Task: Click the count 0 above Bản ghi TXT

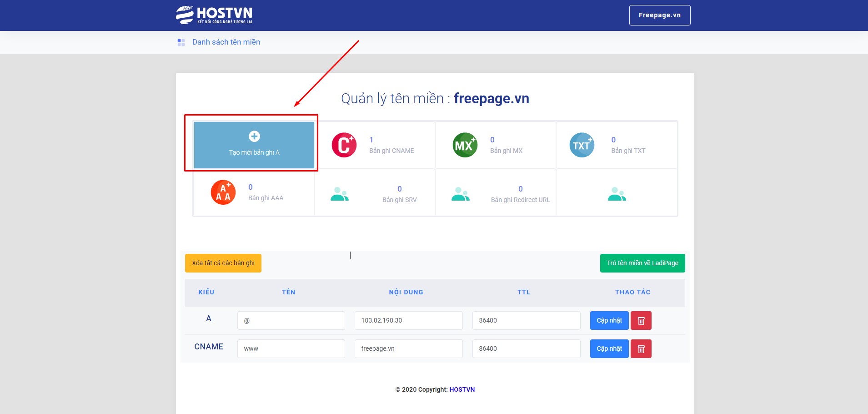Action: pyautogui.click(x=613, y=140)
